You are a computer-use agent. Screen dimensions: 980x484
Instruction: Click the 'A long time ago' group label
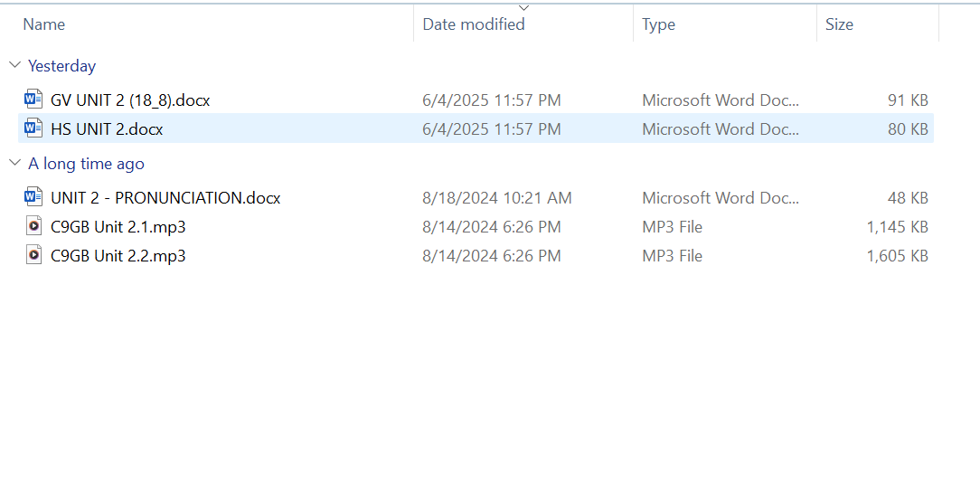(x=86, y=164)
